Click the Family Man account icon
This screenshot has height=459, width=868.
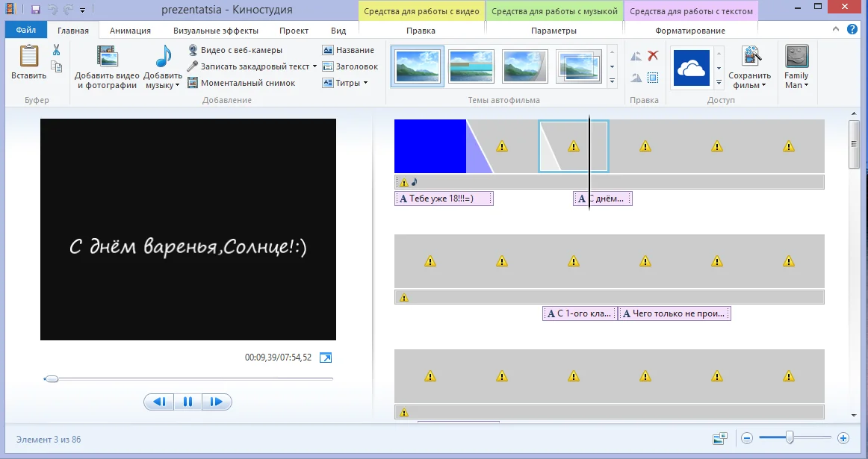(796, 57)
